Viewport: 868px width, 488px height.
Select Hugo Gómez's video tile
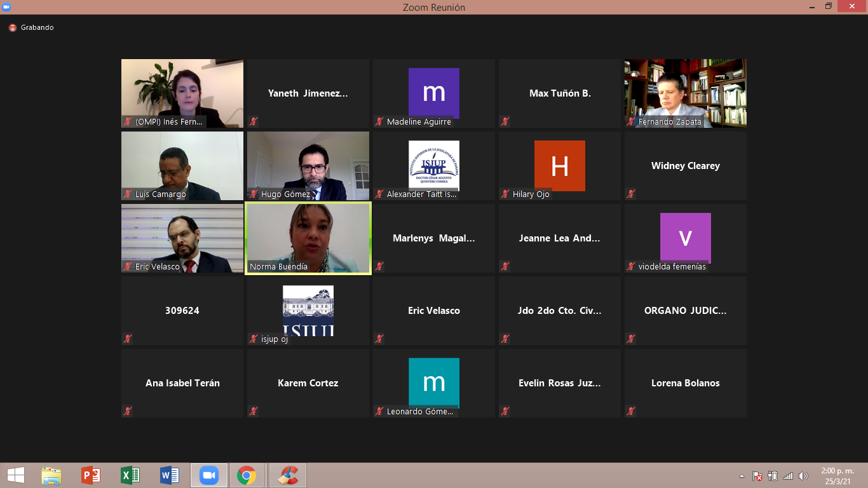click(308, 166)
